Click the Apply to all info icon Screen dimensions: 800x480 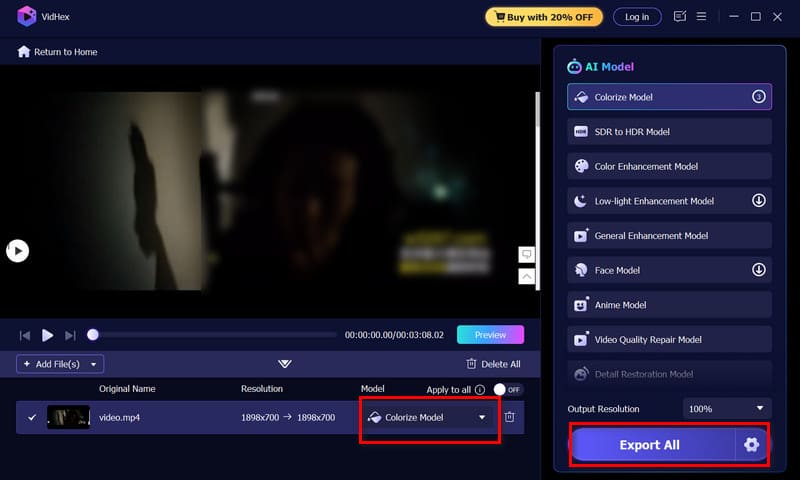pos(480,389)
